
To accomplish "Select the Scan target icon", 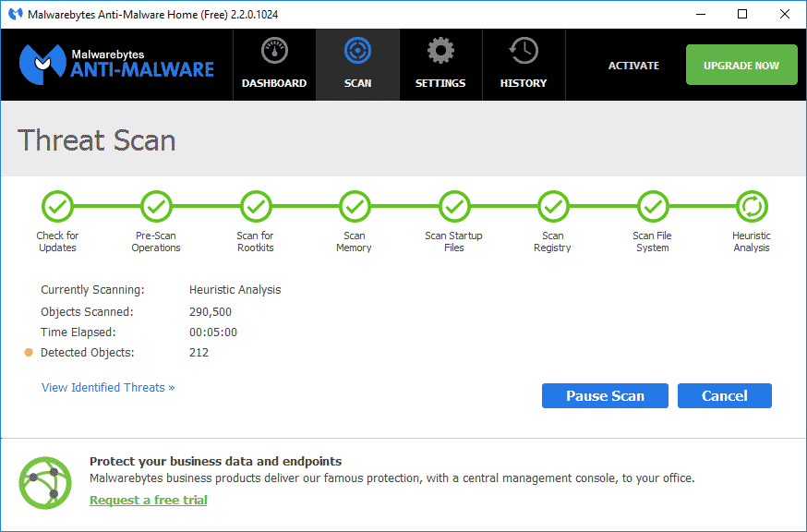I will pyautogui.click(x=357, y=52).
